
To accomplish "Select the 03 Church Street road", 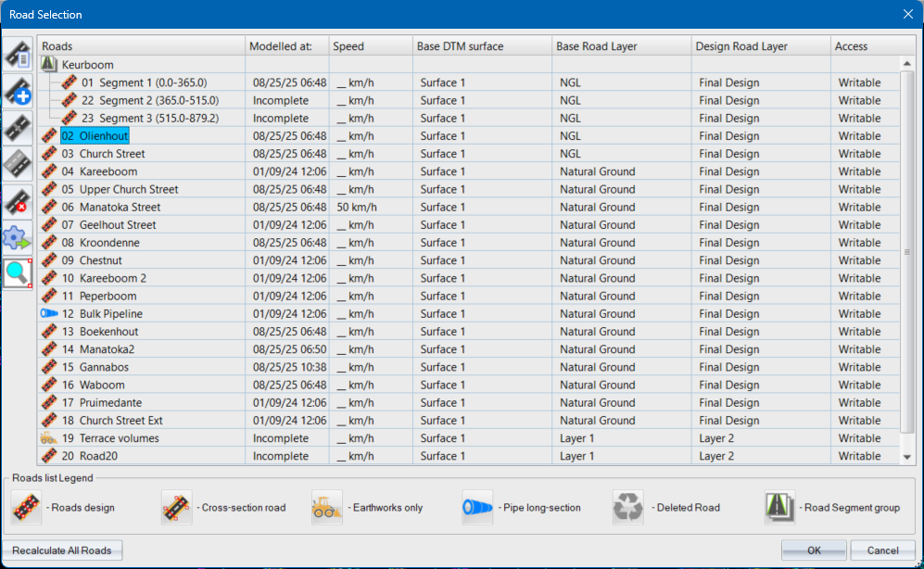I will coord(111,154).
